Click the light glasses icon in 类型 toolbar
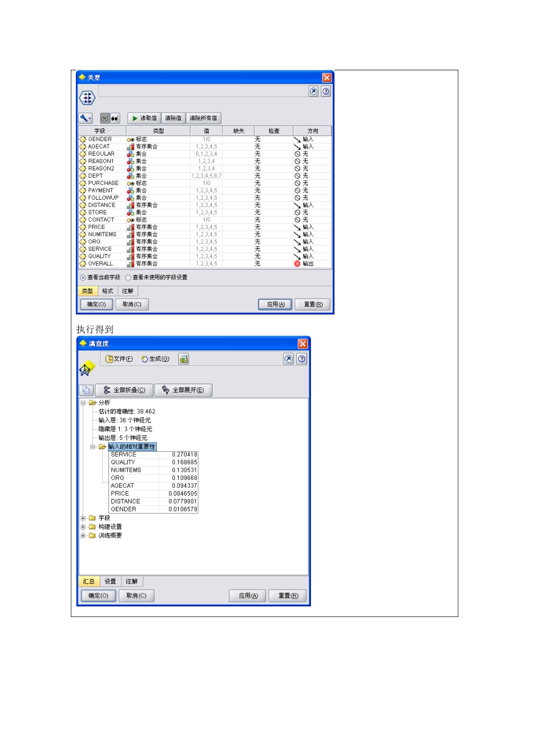Viewport: 534px width, 756px height. pyautogui.click(x=105, y=118)
